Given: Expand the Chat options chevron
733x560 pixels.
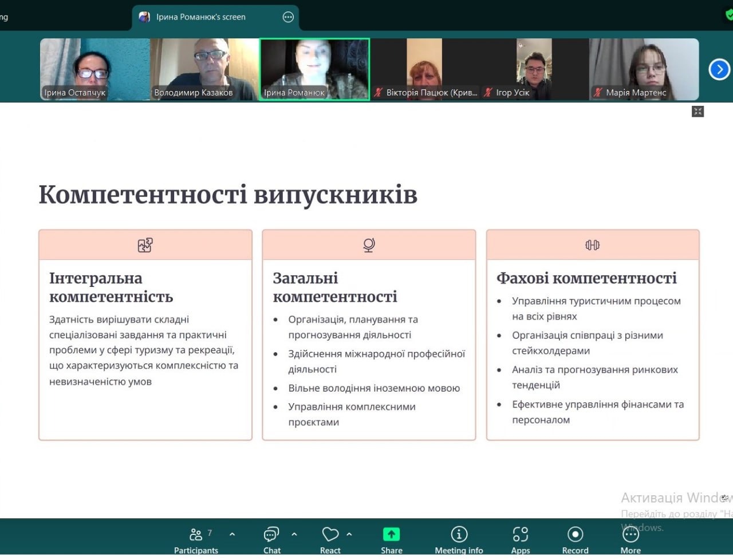Looking at the screenshot, I should click(294, 534).
